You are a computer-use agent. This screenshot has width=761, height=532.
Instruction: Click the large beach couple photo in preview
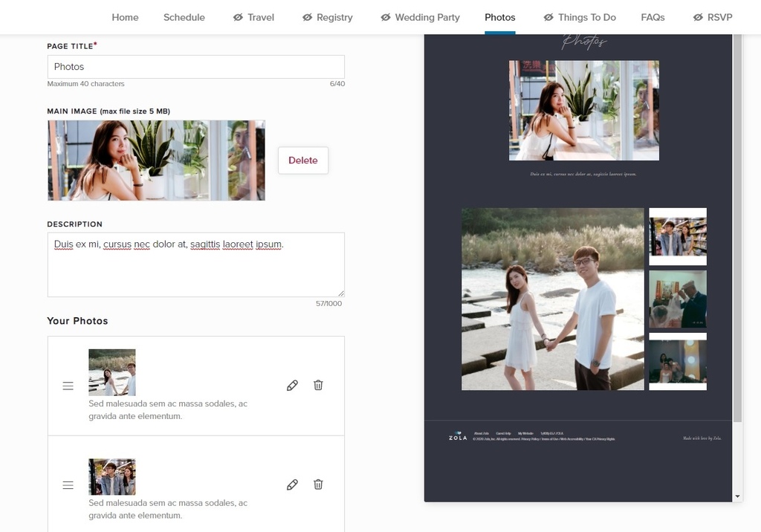[553, 299]
